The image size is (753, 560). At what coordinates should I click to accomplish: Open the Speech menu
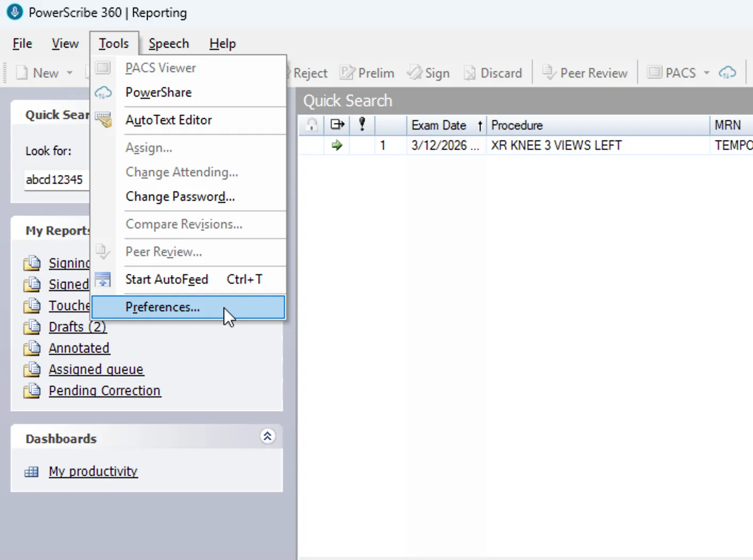coord(169,43)
